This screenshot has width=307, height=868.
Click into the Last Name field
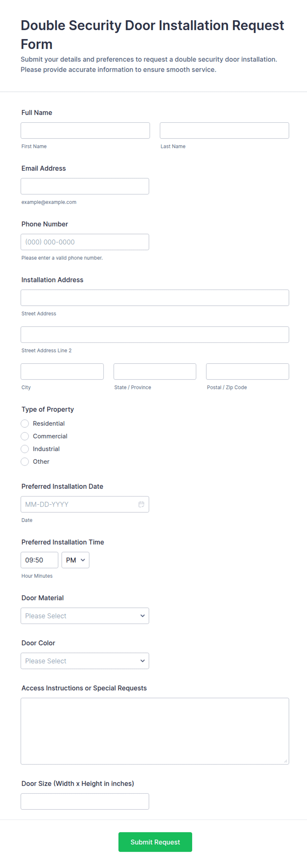coord(224,131)
